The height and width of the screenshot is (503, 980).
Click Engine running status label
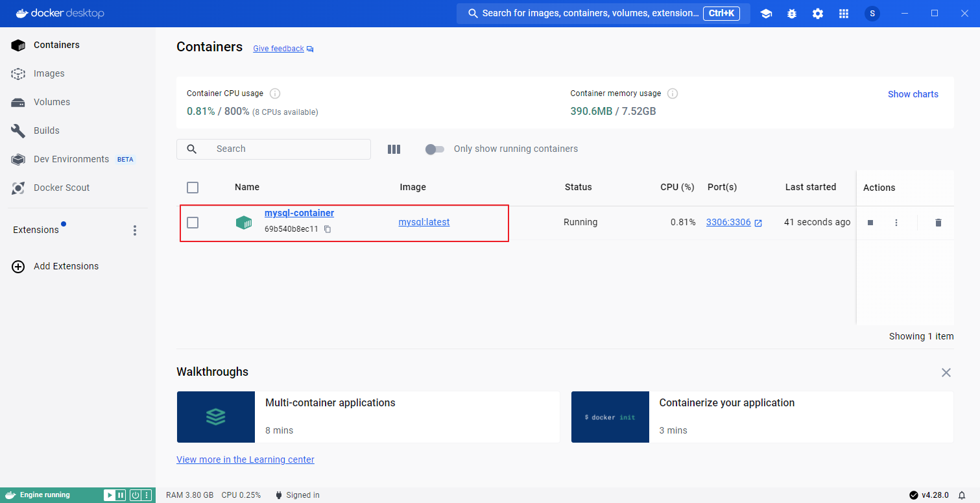tap(45, 495)
